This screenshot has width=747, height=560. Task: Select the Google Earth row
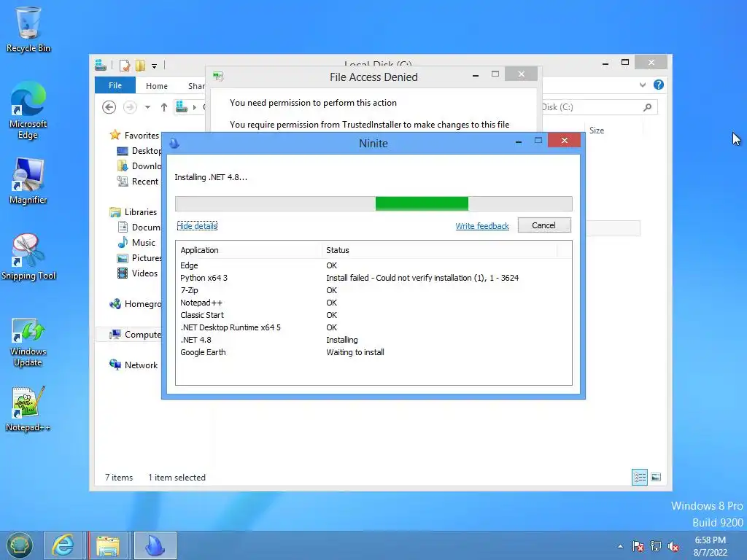click(x=373, y=352)
